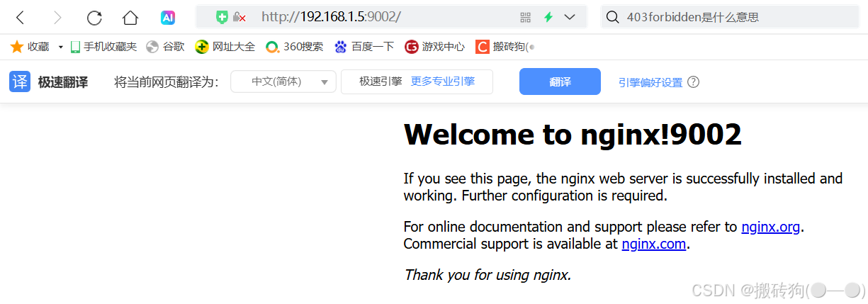This screenshot has height=304, width=868.
Task: Click 'Thank you for using nginx.' text
Action: tap(487, 274)
